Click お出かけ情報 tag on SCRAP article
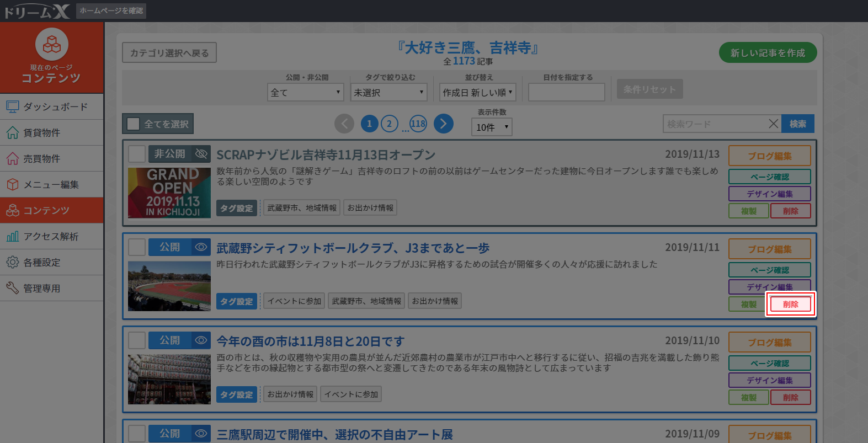This screenshot has width=868, height=443. click(x=370, y=207)
